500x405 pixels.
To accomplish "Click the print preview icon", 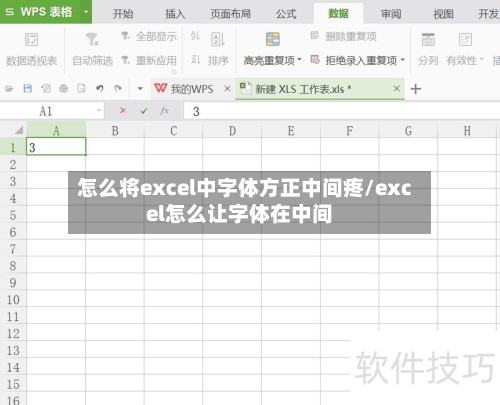I will (81, 88).
